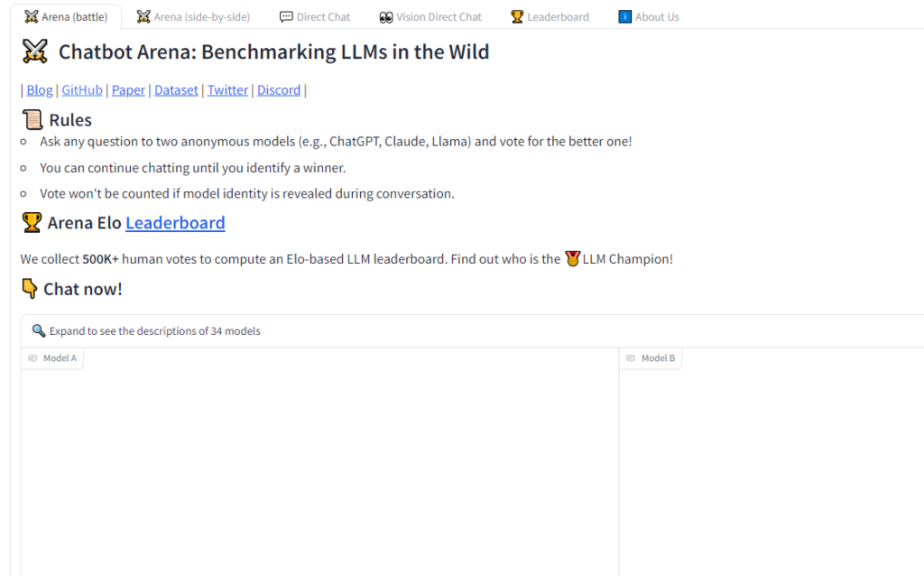
Task: Click the speech bubble icon on Direct Chat tab
Action: click(286, 17)
